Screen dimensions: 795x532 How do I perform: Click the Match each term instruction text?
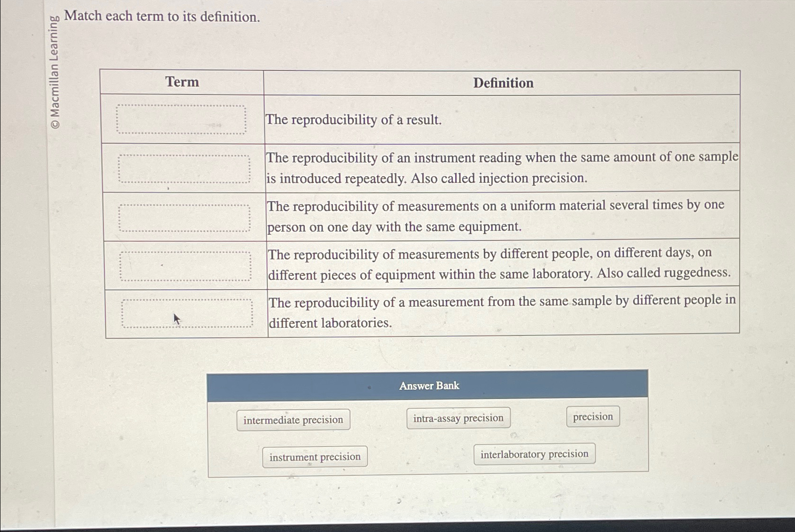[x=162, y=17]
